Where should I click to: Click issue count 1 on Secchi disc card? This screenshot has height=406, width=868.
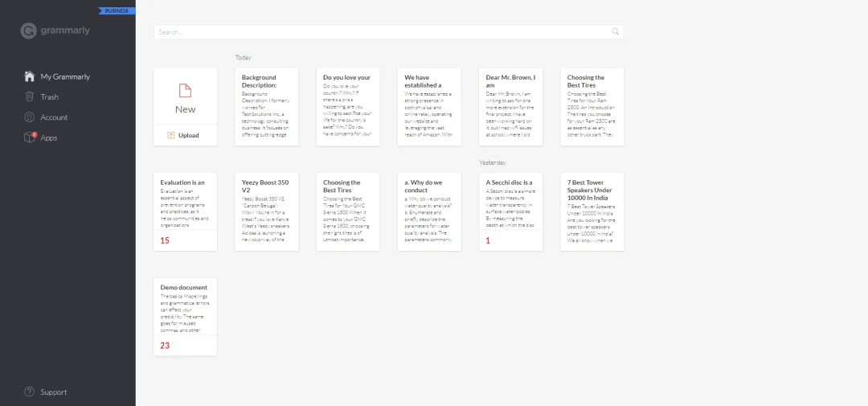pyautogui.click(x=488, y=240)
